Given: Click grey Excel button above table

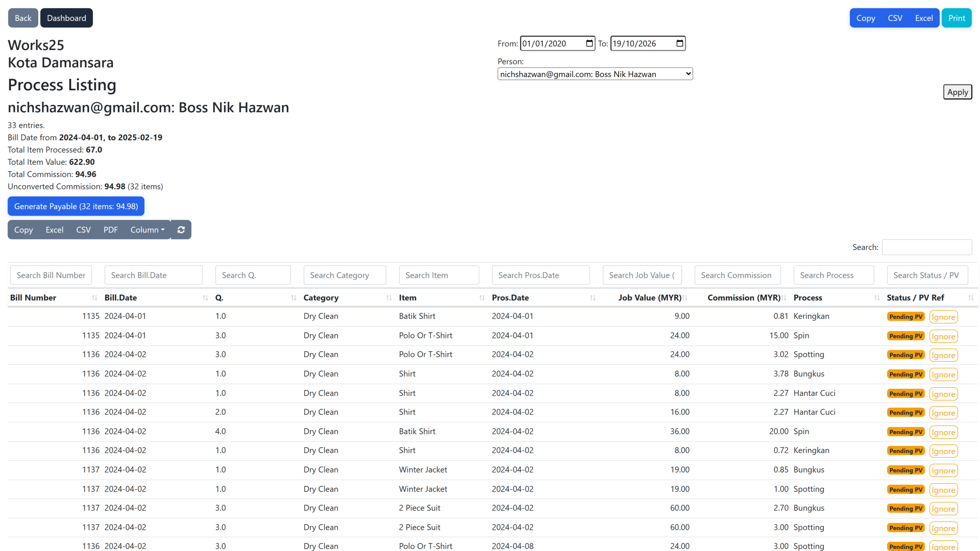Looking at the screenshot, I should (x=54, y=230).
